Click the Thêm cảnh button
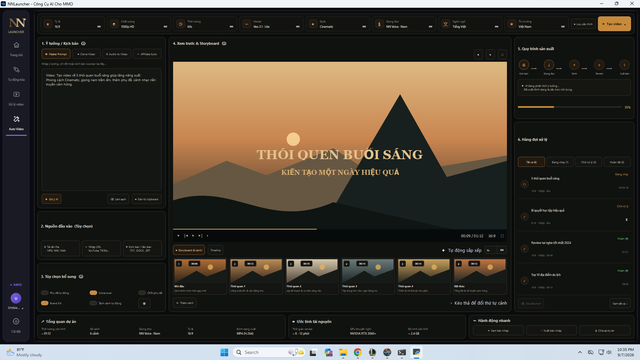640x360 pixels. 185,303
